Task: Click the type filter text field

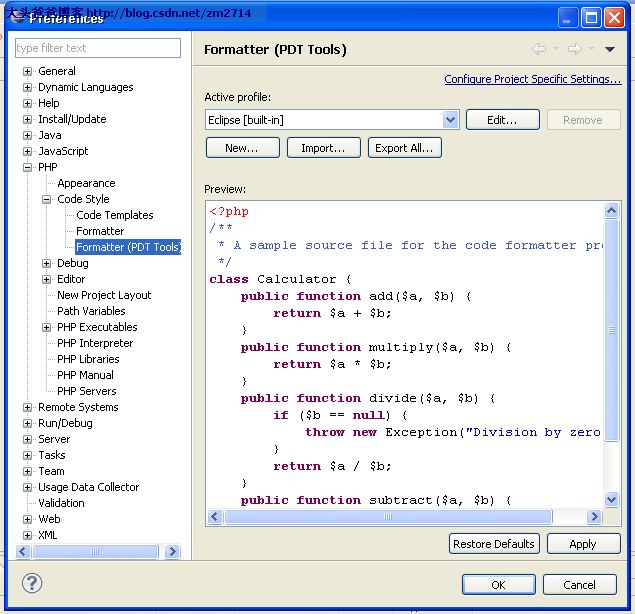Action: [98, 48]
